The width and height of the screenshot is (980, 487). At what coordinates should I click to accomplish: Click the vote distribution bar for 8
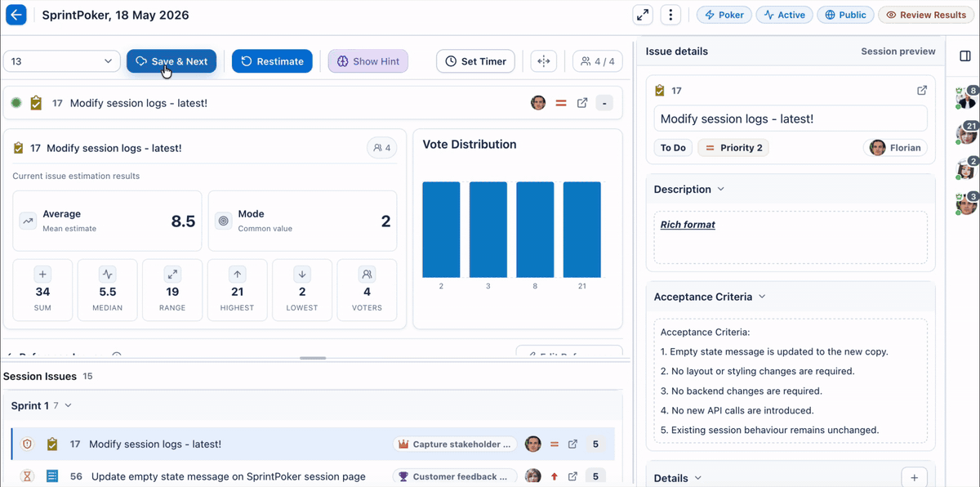point(535,230)
